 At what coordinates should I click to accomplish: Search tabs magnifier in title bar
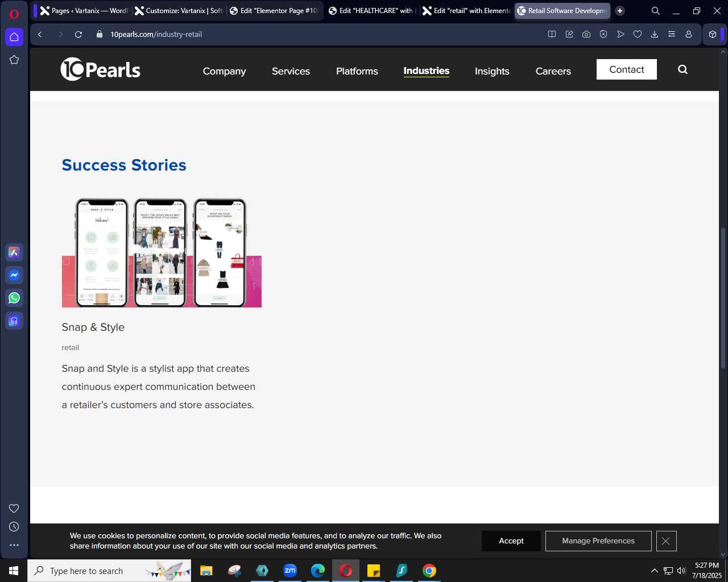[655, 11]
